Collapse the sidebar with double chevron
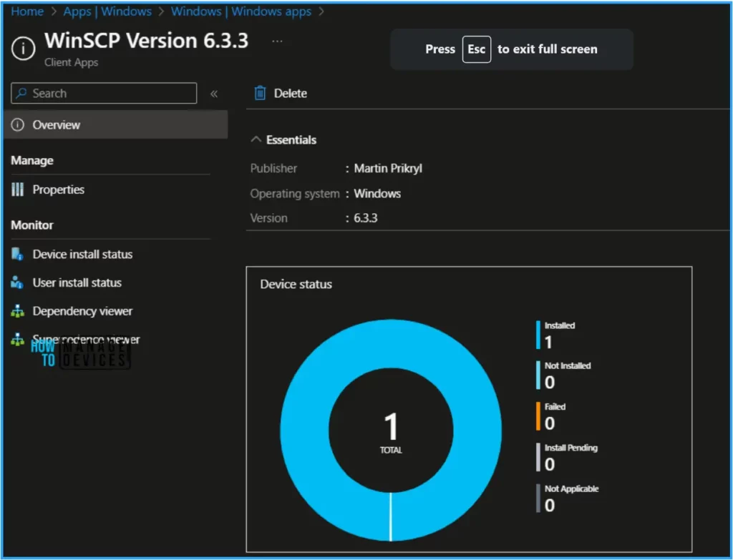Screen dimensions: 733x560 tap(214, 94)
